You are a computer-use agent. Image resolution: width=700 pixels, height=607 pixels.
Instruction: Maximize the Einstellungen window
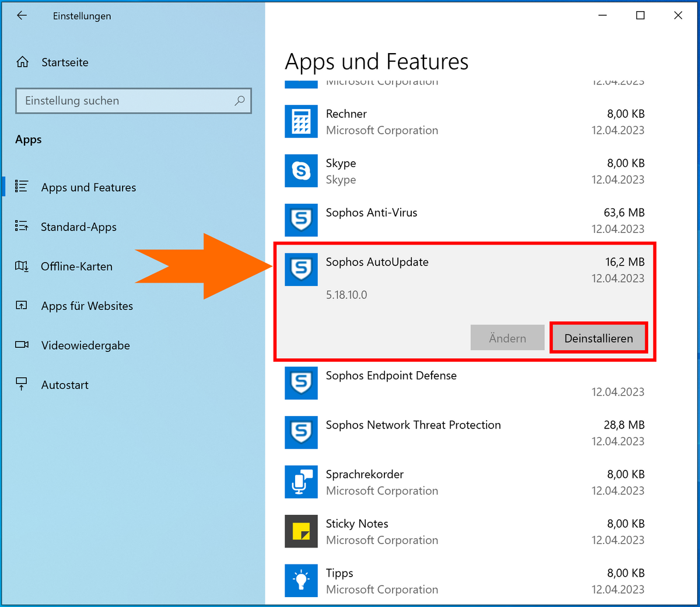tap(640, 16)
